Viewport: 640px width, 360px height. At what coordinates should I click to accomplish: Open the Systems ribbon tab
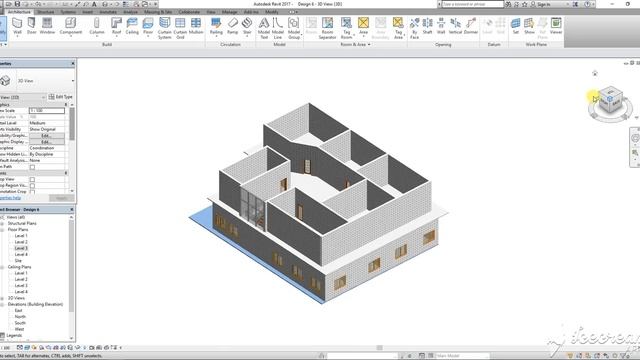pyautogui.click(x=68, y=12)
